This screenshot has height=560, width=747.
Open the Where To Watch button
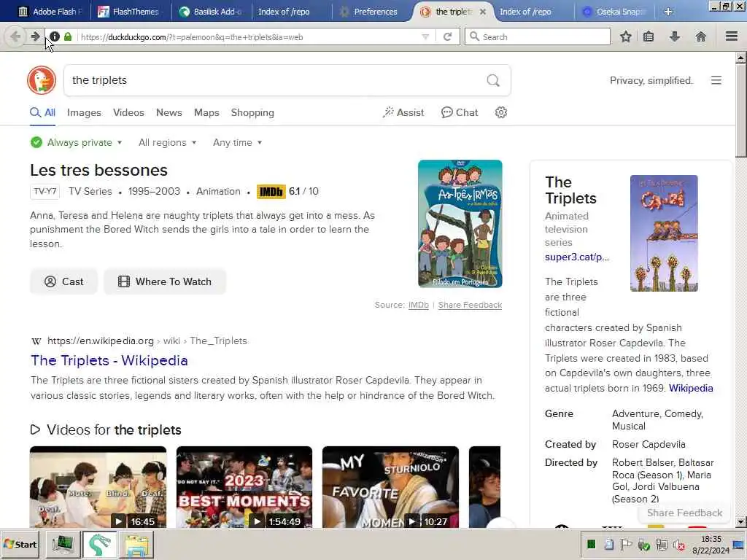[x=165, y=281]
